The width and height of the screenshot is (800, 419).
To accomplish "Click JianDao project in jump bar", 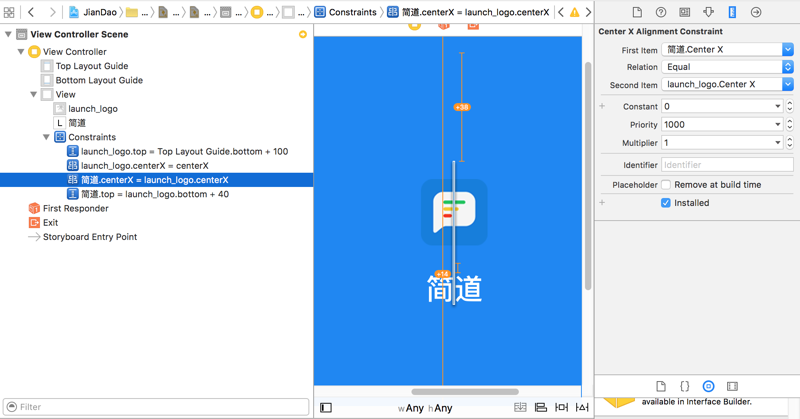I will [x=93, y=12].
